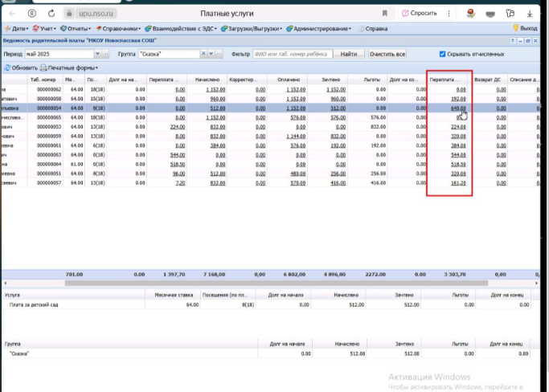Viewport: 549px width, 392px height.
Task: Open the Учет menu
Action: tap(44, 29)
